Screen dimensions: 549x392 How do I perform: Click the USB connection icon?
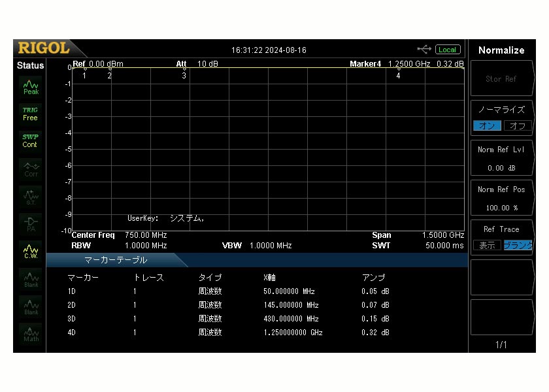[x=424, y=50]
